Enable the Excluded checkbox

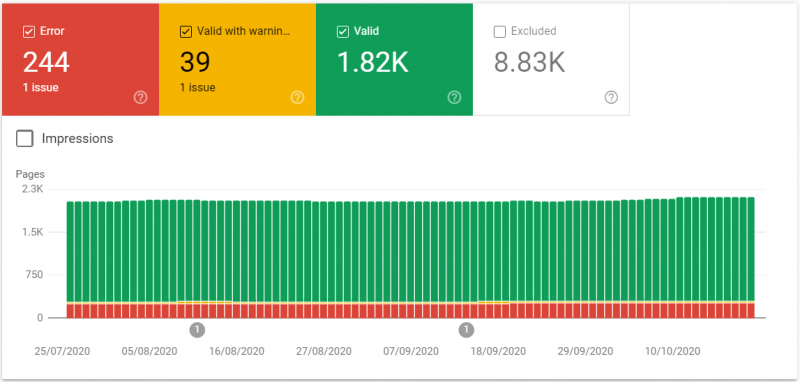(499, 32)
